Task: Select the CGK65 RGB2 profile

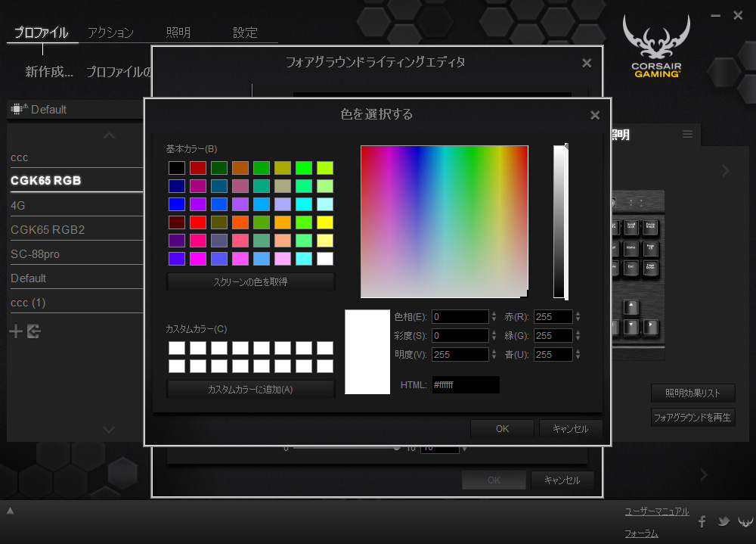Action: pos(76,230)
